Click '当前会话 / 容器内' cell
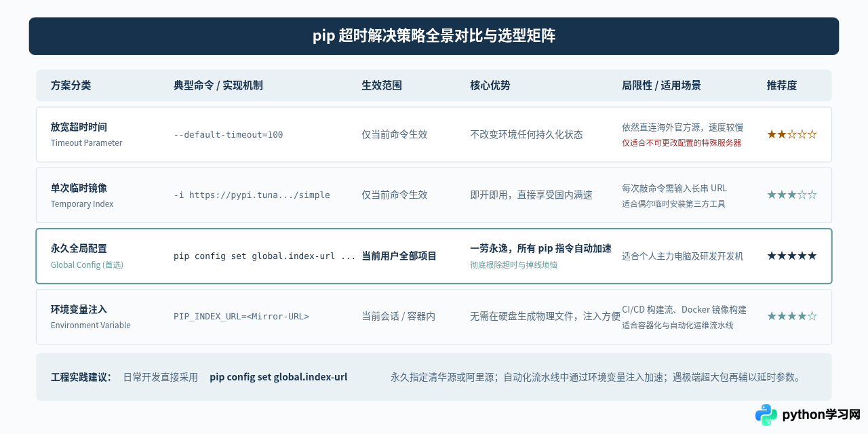The image size is (868, 434). point(398,316)
